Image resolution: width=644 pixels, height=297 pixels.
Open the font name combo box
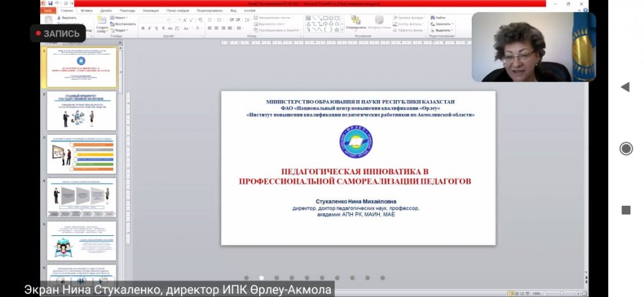point(154,20)
